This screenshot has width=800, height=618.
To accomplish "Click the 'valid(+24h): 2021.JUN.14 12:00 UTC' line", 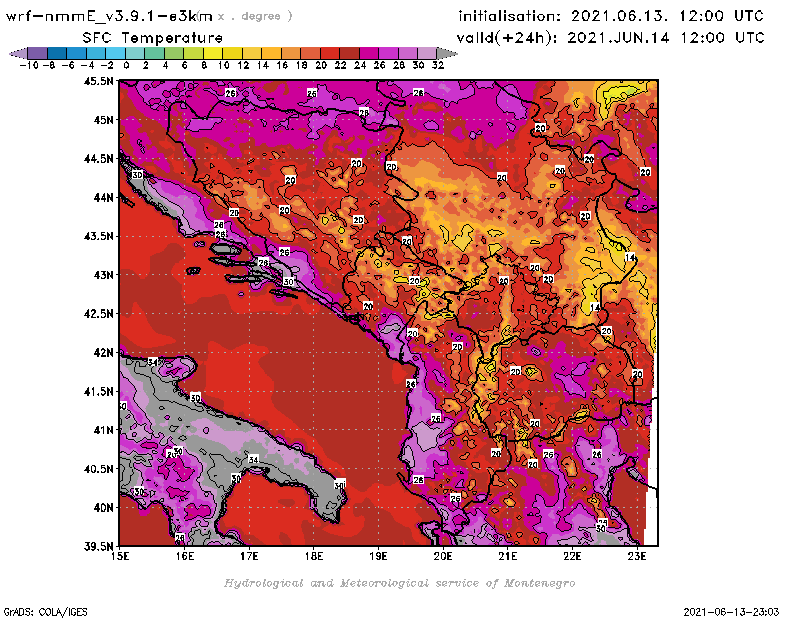I will tap(610, 38).
